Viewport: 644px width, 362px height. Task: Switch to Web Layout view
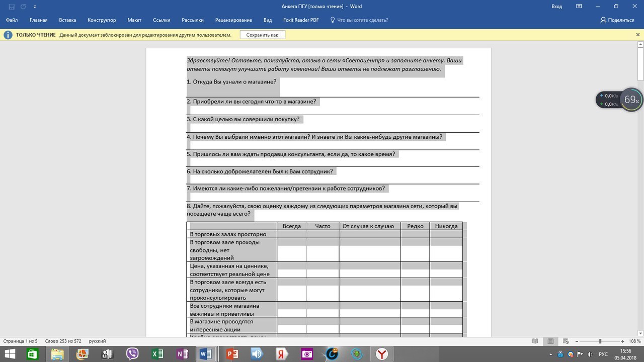(x=566, y=341)
